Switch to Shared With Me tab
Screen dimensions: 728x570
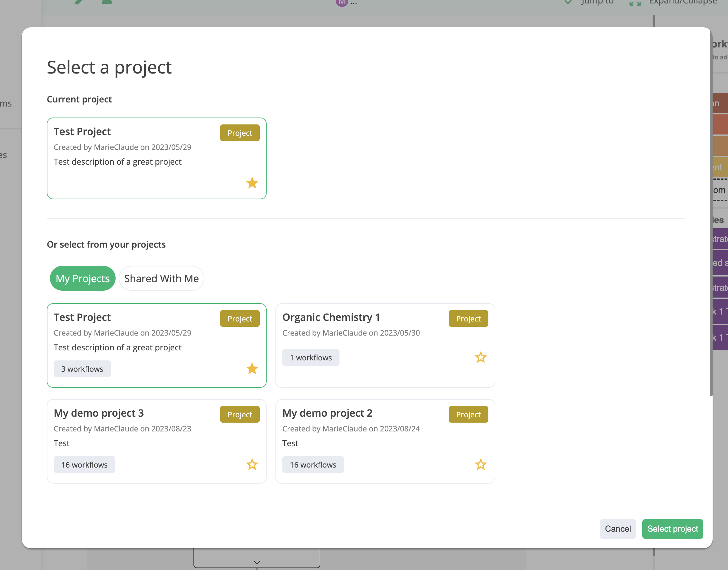[x=161, y=278]
